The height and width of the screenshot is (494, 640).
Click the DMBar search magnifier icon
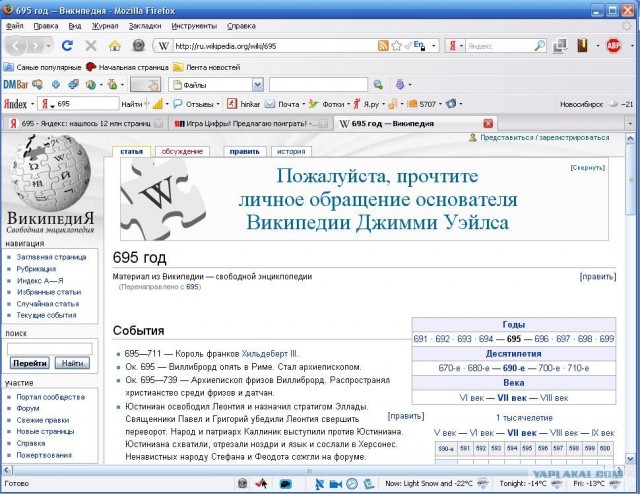pyautogui.click(x=378, y=85)
